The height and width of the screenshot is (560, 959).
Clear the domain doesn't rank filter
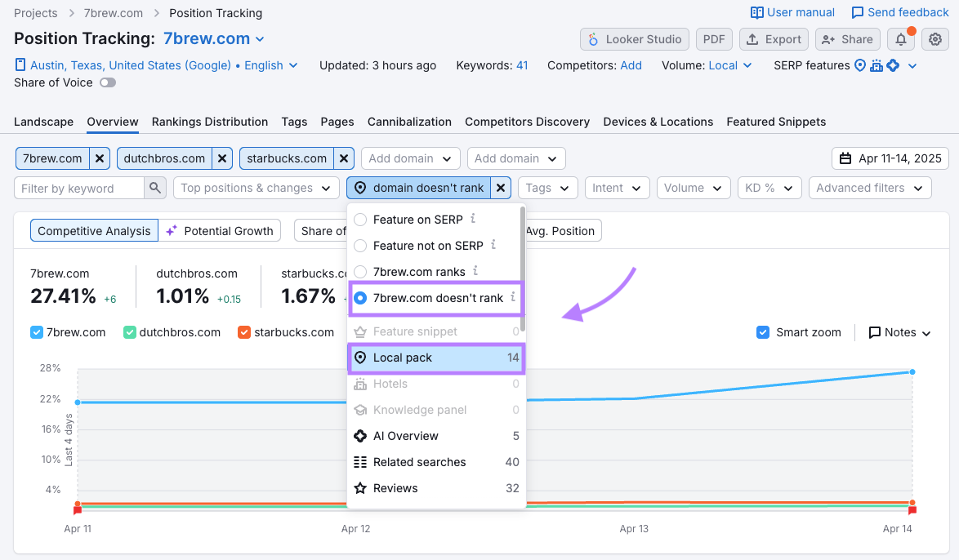501,188
